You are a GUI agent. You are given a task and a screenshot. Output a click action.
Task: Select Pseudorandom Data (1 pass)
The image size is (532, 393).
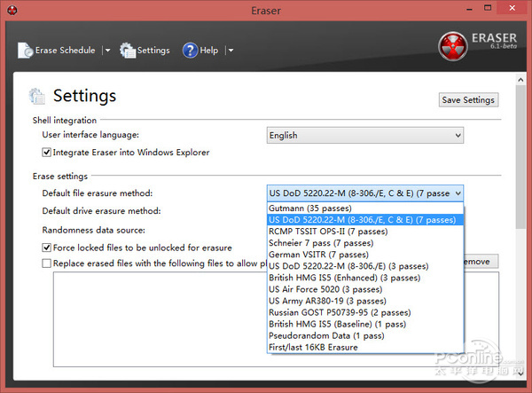click(365, 335)
